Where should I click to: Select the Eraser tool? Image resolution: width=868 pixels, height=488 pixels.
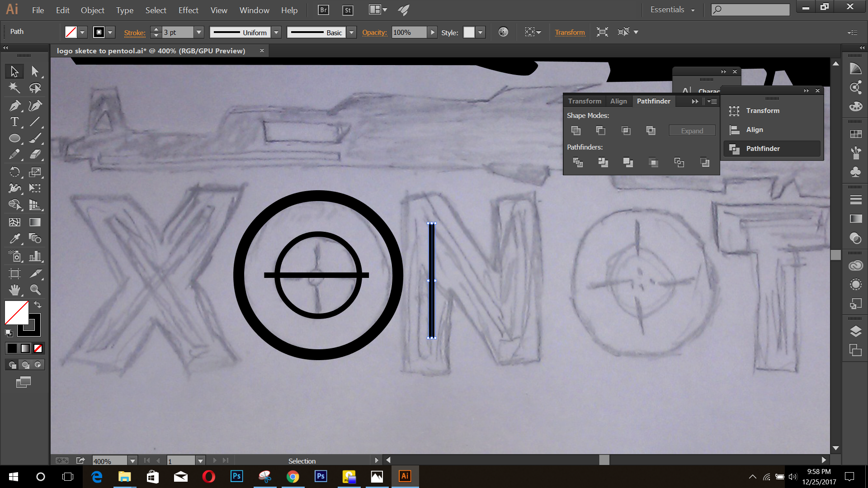pos(35,155)
